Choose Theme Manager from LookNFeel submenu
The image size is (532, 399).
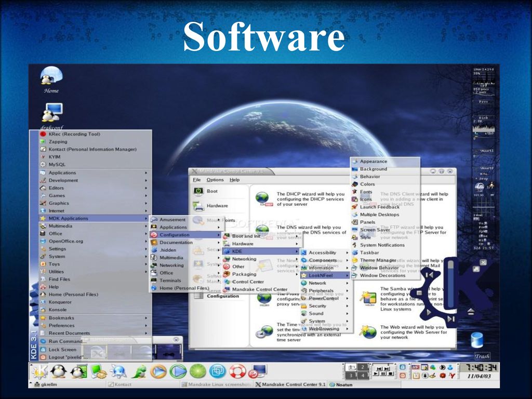point(385,260)
